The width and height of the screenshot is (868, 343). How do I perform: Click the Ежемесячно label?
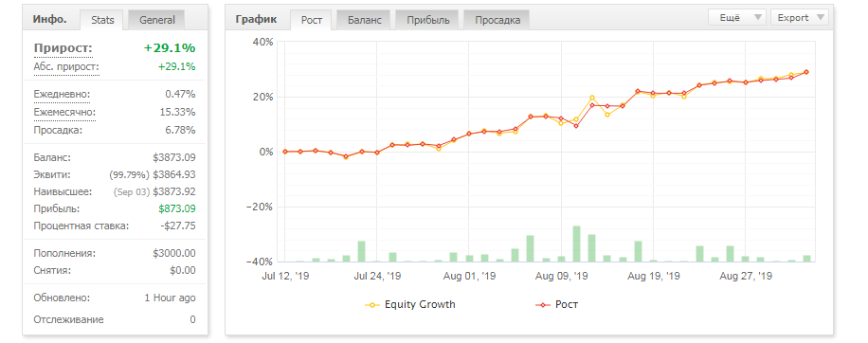click(x=64, y=113)
